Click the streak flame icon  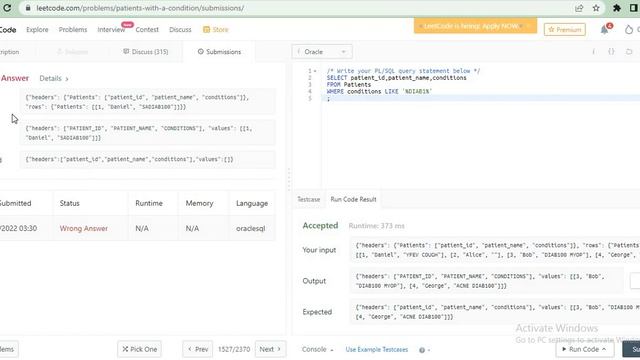(x=629, y=29)
